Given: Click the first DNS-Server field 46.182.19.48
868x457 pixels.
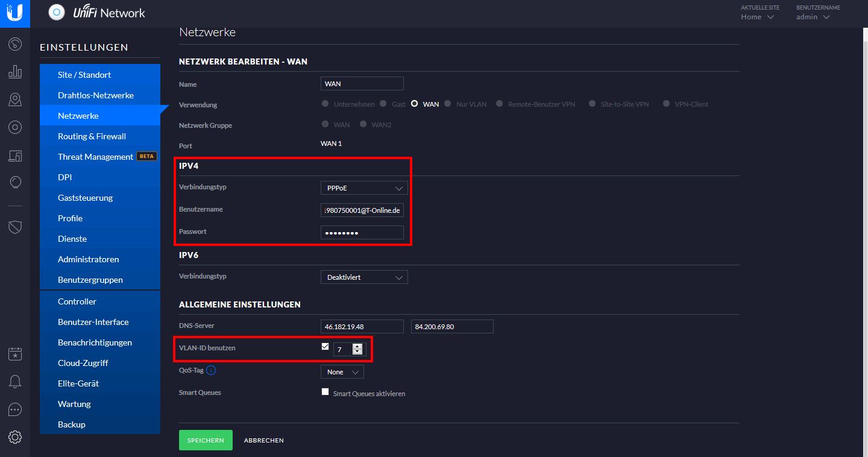Looking at the screenshot, I should coord(362,327).
